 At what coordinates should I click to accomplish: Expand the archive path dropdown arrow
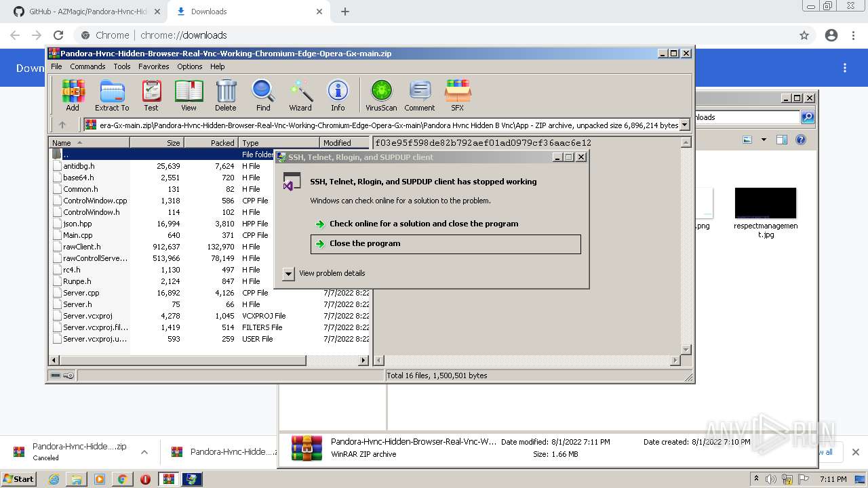click(x=685, y=125)
